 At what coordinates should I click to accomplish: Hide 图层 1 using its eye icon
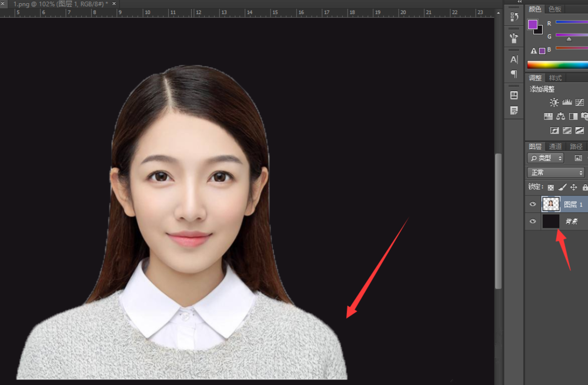pos(533,204)
